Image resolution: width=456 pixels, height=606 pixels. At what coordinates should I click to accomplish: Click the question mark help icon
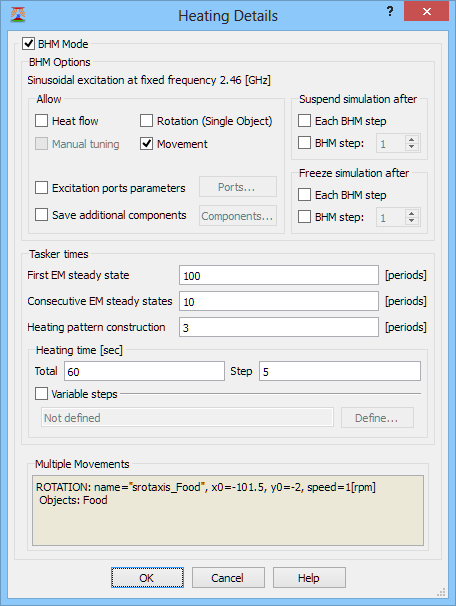390,12
